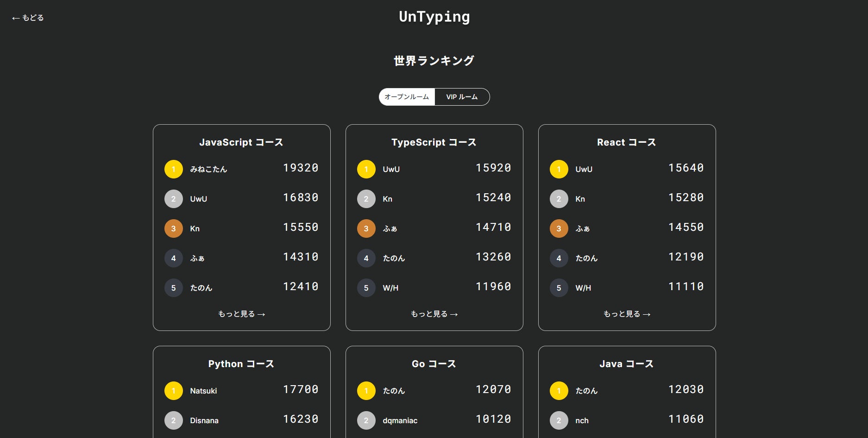868x438 pixels.
Task: Go back using the ← もどる link
Action: (28, 18)
